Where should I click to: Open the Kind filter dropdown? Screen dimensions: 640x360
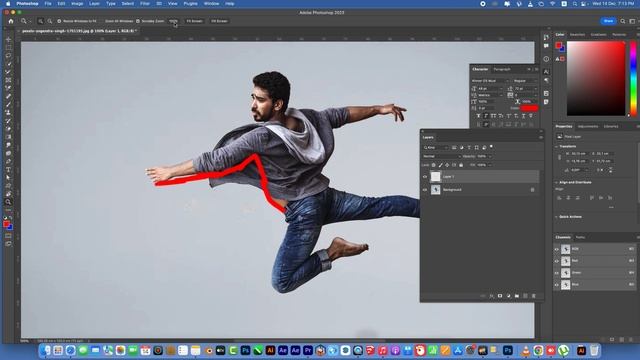436,147
